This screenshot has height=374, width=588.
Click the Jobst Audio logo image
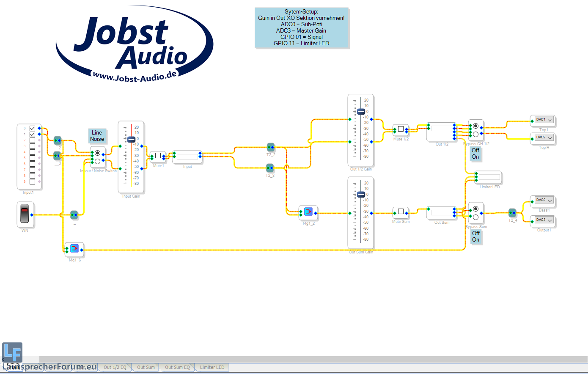135,44
